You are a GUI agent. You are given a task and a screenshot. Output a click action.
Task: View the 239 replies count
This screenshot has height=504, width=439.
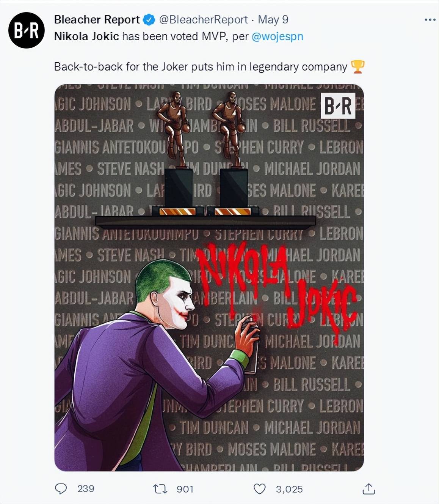click(x=86, y=488)
